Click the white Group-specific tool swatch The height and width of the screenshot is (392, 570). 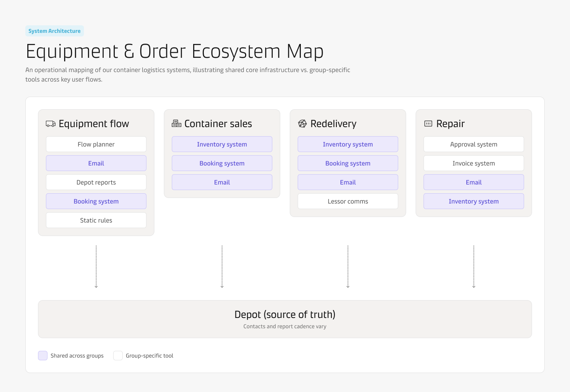click(118, 356)
